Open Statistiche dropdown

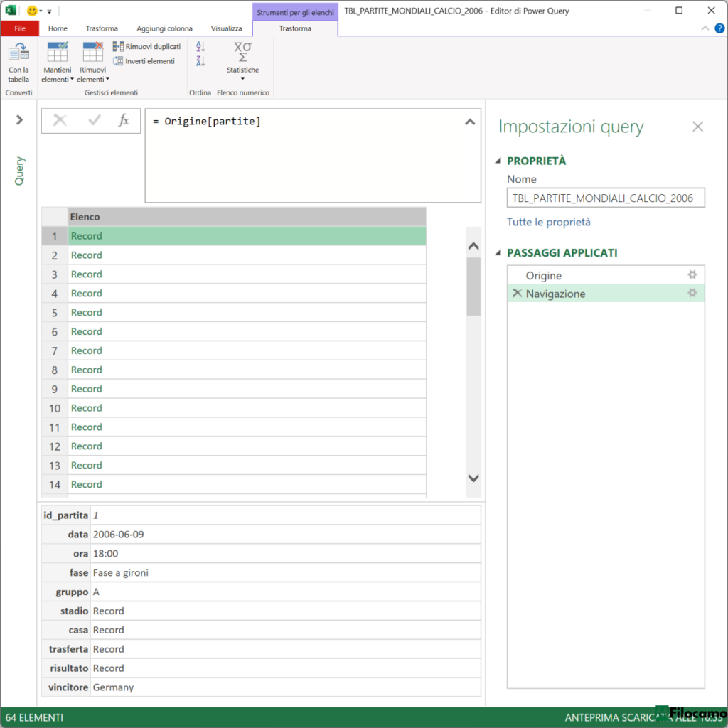pyautogui.click(x=243, y=61)
